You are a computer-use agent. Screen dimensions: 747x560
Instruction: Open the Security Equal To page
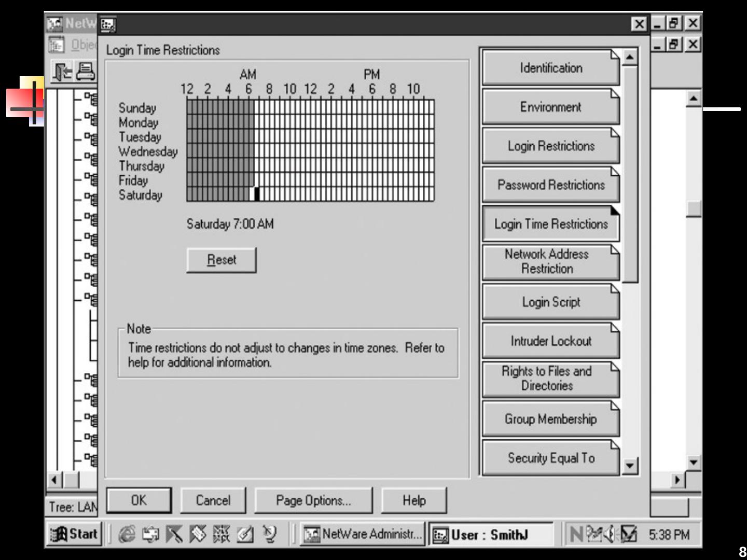(551, 458)
